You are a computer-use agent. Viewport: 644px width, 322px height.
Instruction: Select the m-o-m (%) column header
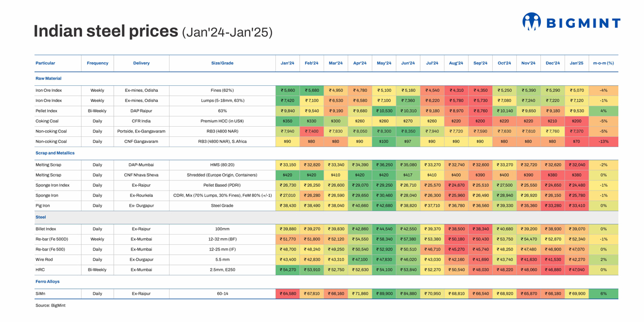(603, 63)
